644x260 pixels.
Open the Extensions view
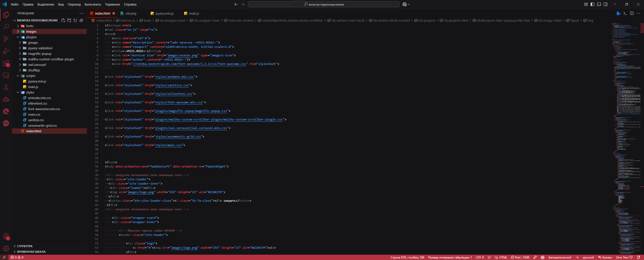(x=6, y=63)
